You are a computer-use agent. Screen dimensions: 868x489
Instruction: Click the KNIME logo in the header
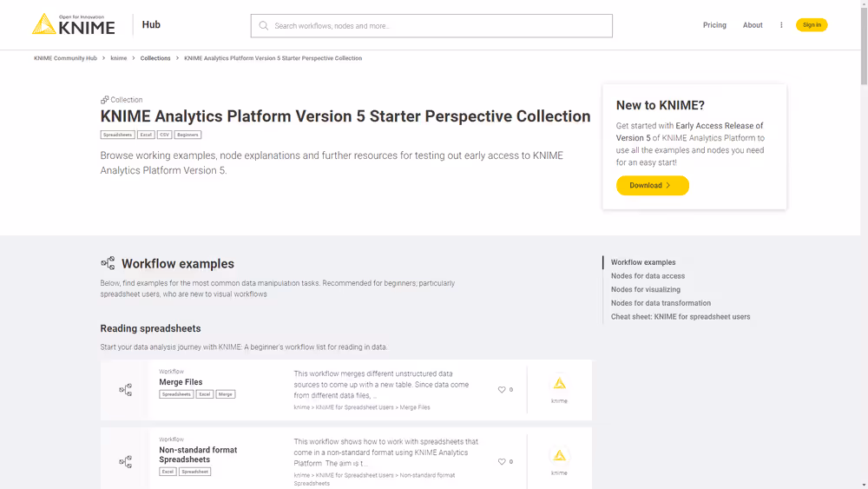[74, 25]
